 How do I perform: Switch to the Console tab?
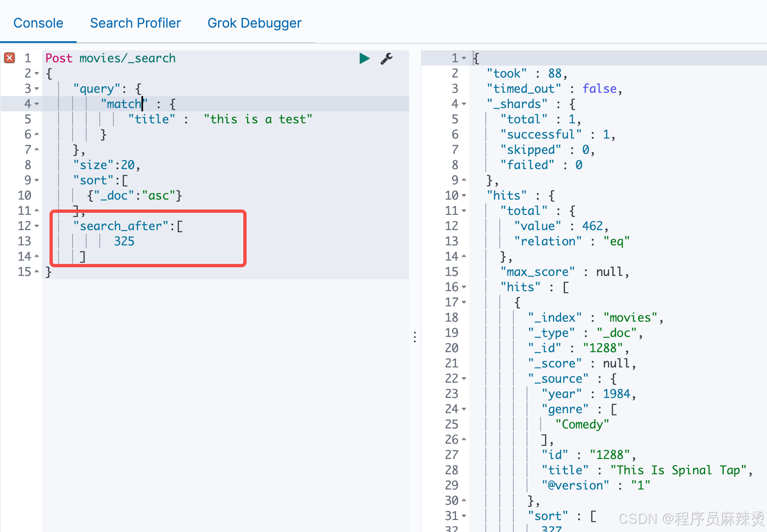pos(38,23)
